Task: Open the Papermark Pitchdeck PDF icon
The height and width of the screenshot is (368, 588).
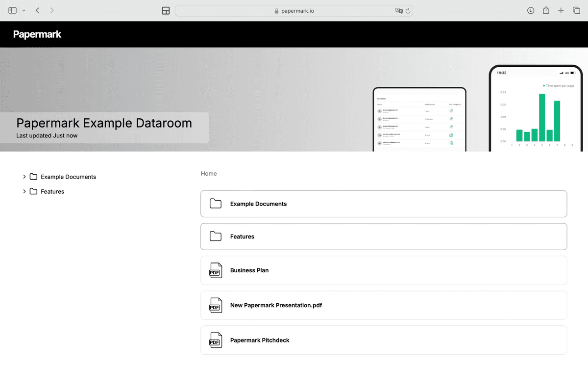Action: point(215,341)
